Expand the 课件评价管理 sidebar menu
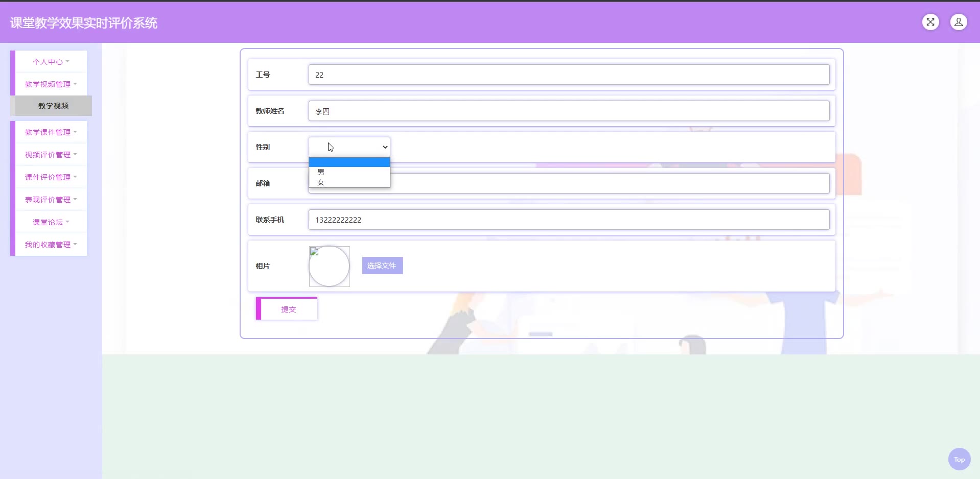This screenshot has height=479, width=980. point(51,177)
